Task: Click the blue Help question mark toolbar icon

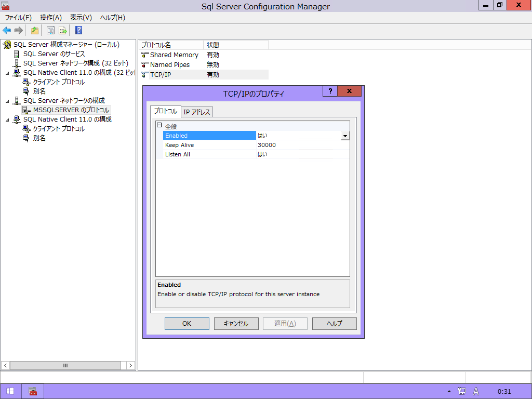Action: [78, 30]
